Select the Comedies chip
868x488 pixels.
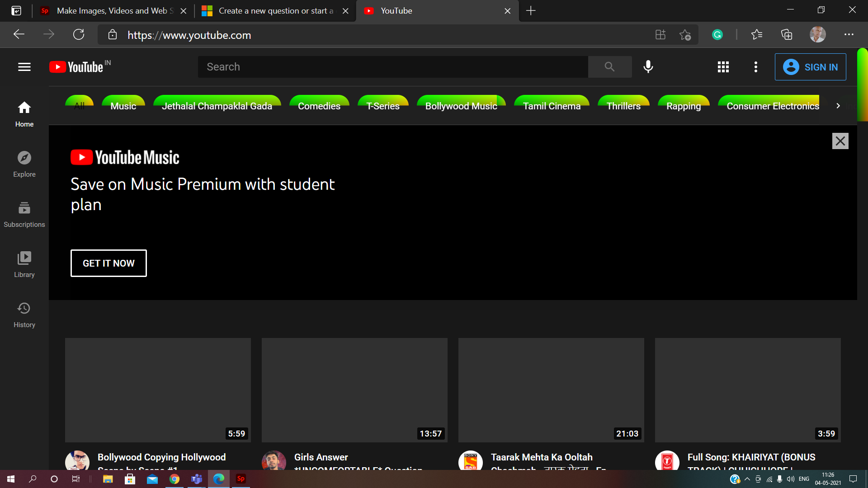point(319,106)
